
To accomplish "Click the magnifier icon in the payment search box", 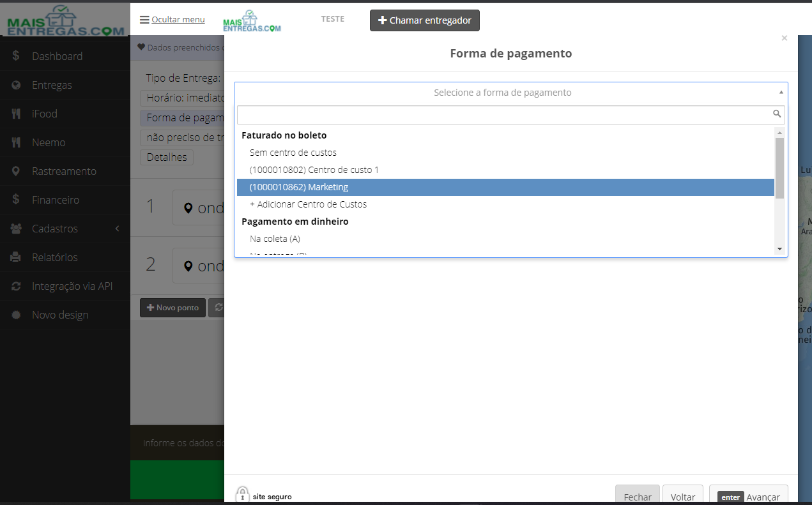I will pos(777,114).
